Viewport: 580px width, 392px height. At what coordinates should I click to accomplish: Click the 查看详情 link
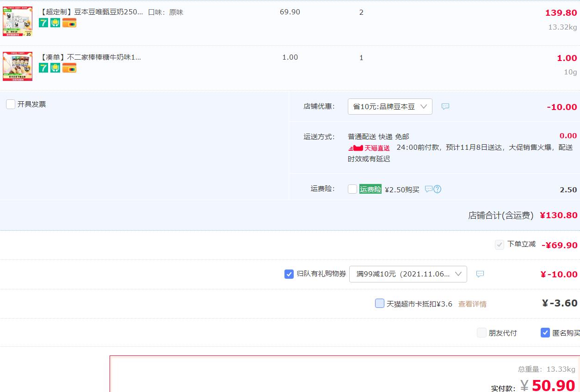[472, 304]
